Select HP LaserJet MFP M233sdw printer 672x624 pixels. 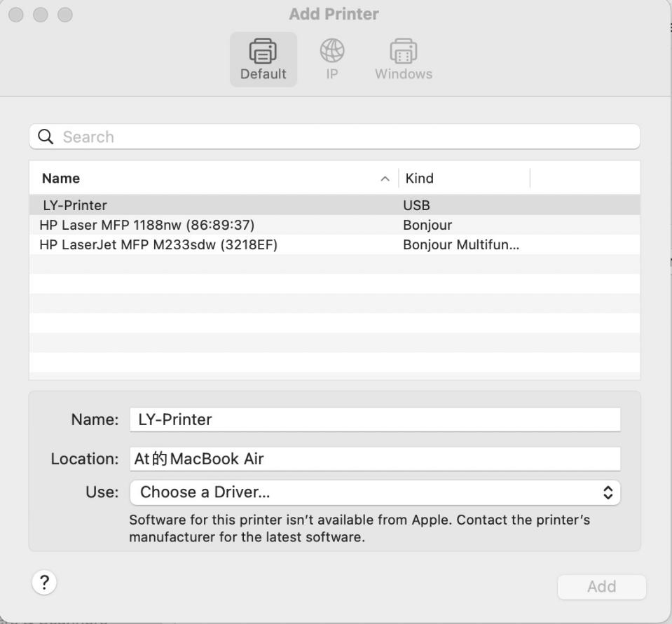coord(158,244)
